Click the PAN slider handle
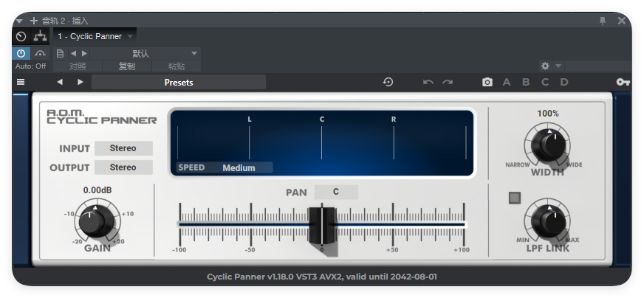Viewport: 644px width, 298px height. pyautogui.click(x=321, y=225)
